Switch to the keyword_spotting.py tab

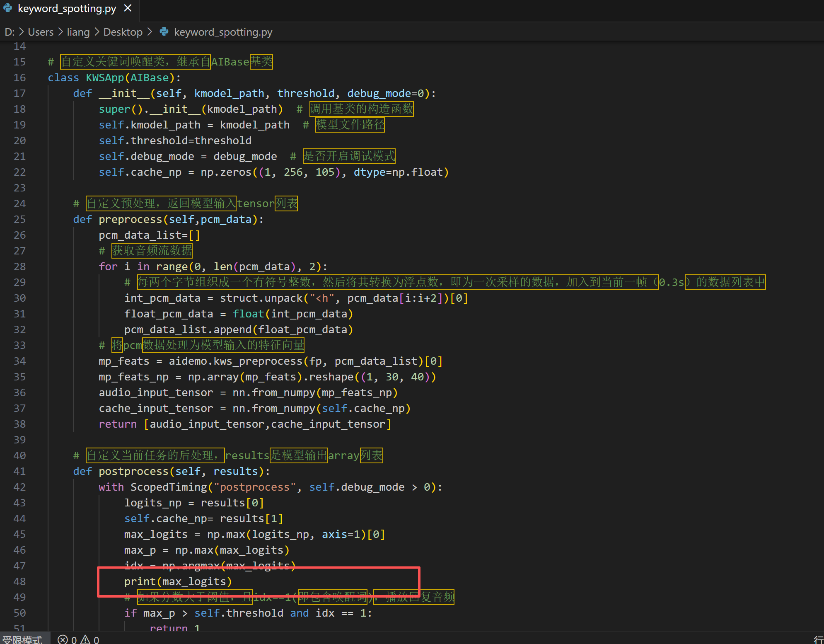pyautogui.click(x=67, y=8)
